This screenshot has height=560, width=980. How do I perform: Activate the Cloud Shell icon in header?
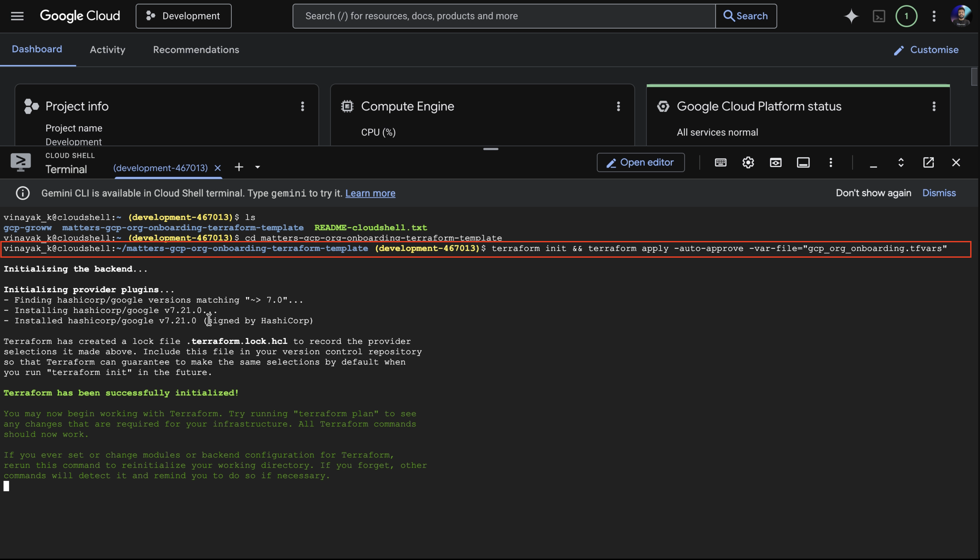879,16
